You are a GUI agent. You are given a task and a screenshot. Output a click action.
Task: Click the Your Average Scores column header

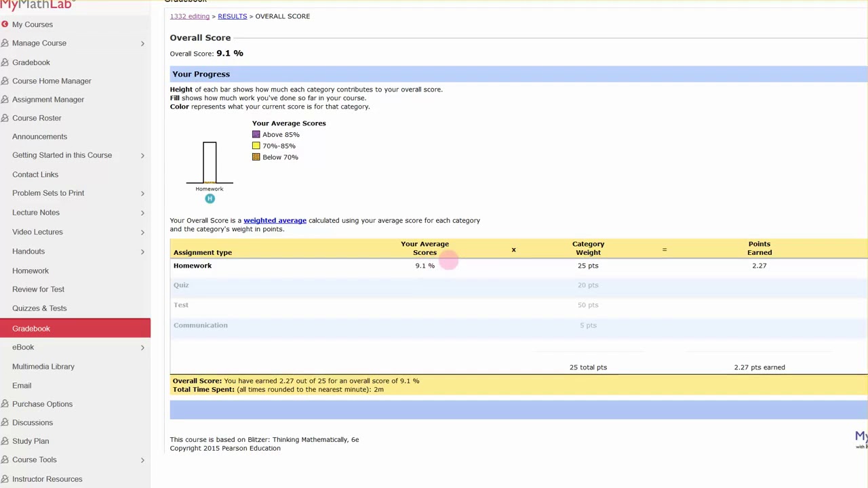click(425, 248)
